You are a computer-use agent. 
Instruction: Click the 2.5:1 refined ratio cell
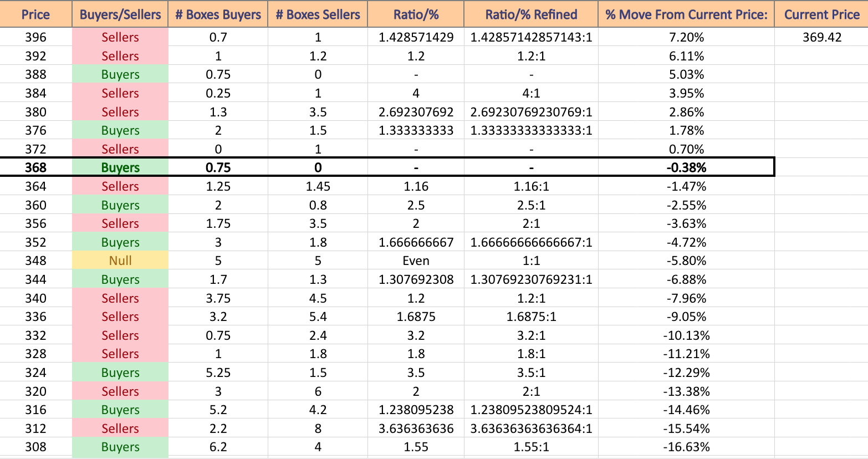pyautogui.click(x=531, y=205)
